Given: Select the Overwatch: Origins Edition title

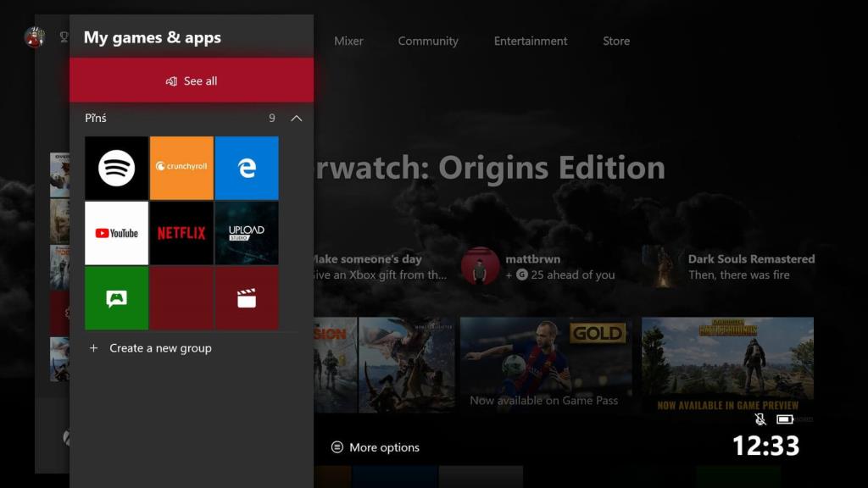Looking at the screenshot, I should [x=489, y=167].
